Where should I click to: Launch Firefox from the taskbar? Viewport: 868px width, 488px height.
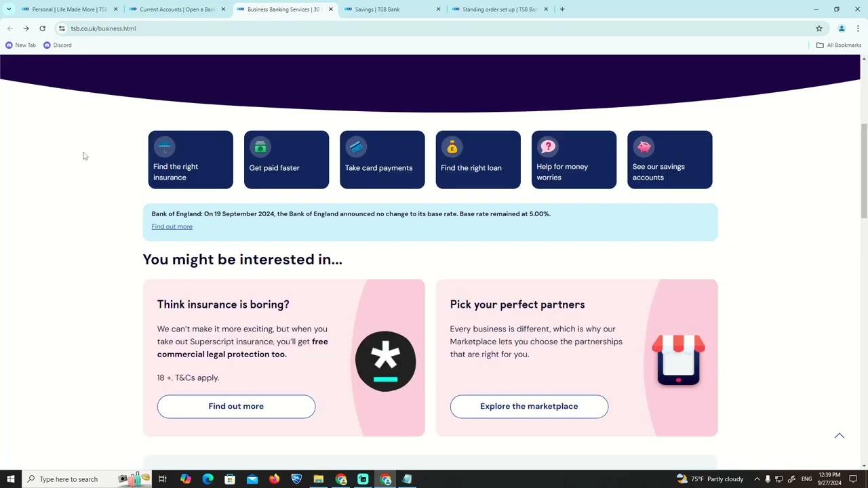tap(274, 479)
